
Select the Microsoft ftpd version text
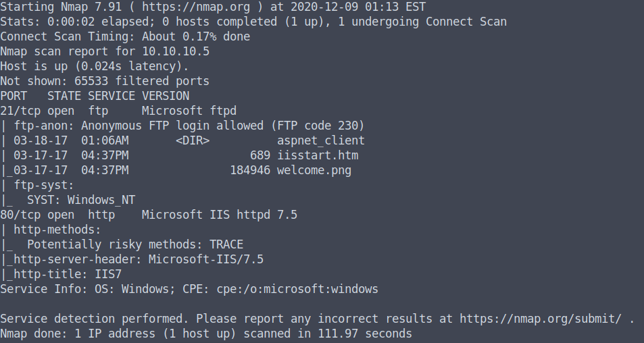(189, 111)
